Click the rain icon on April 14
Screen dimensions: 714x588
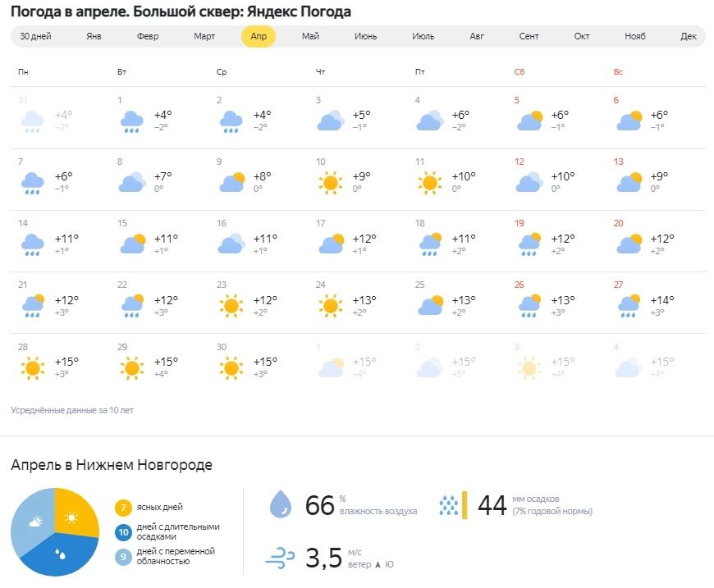[x=33, y=244]
